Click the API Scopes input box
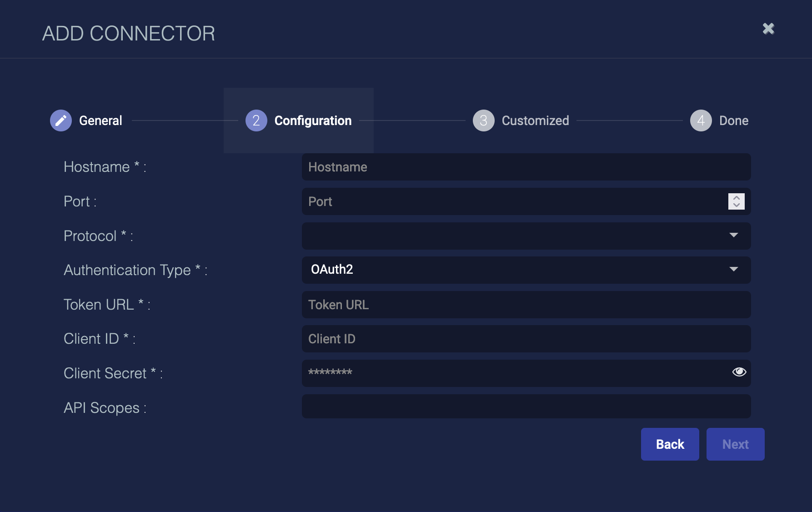The width and height of the screenshot is (812, 512). (526, 407)
